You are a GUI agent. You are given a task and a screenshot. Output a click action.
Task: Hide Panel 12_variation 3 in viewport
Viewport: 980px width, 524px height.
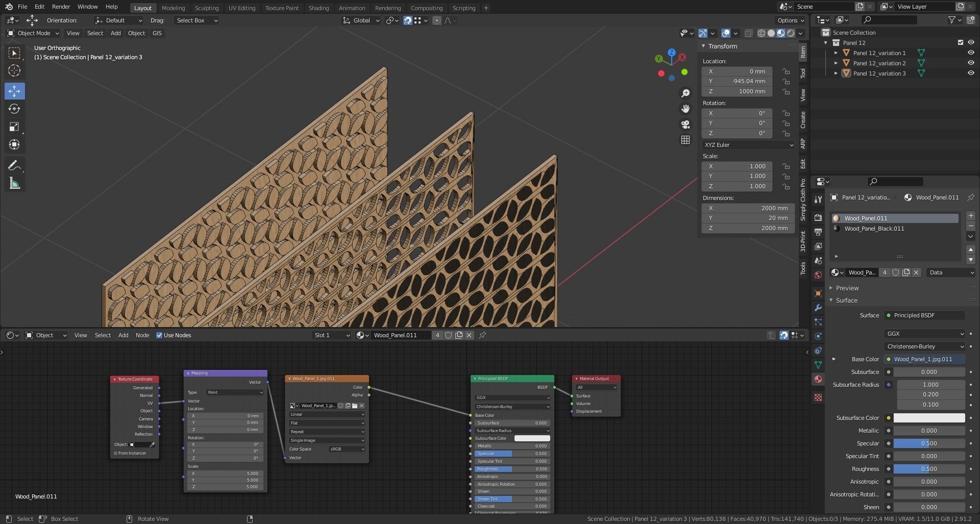coord(971,73)
